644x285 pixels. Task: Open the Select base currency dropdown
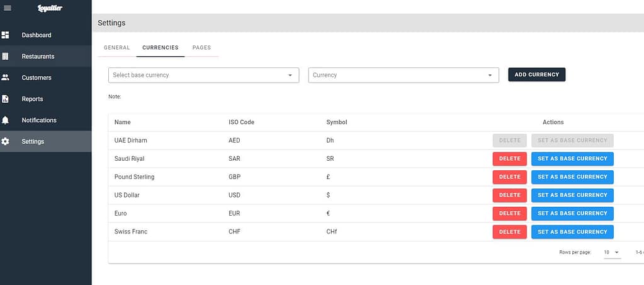click(203, 75)
